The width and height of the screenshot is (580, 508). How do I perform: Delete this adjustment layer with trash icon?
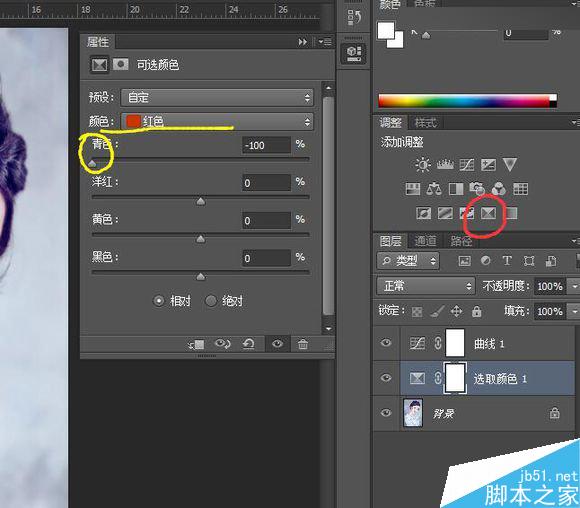point(303,344)
